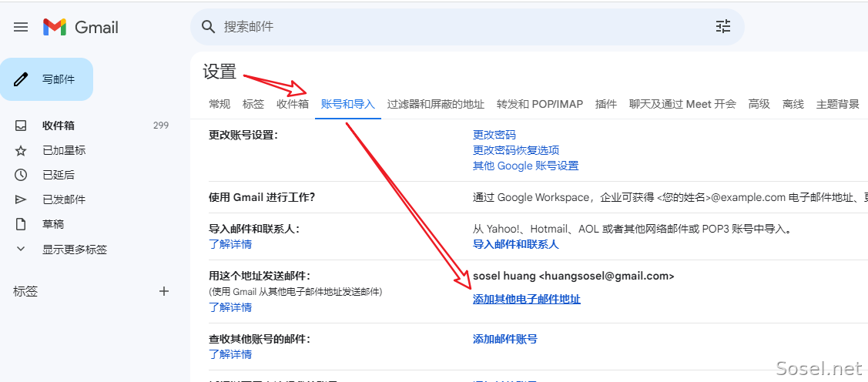Click the Gmail logo
The width and height of the screenshot is (868, 382).
[x=81, y=27]
